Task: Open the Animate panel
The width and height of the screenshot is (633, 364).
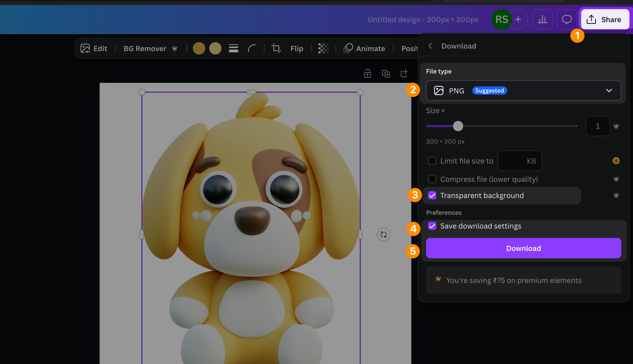Action: pyautogui.click(x=365, y=48)
